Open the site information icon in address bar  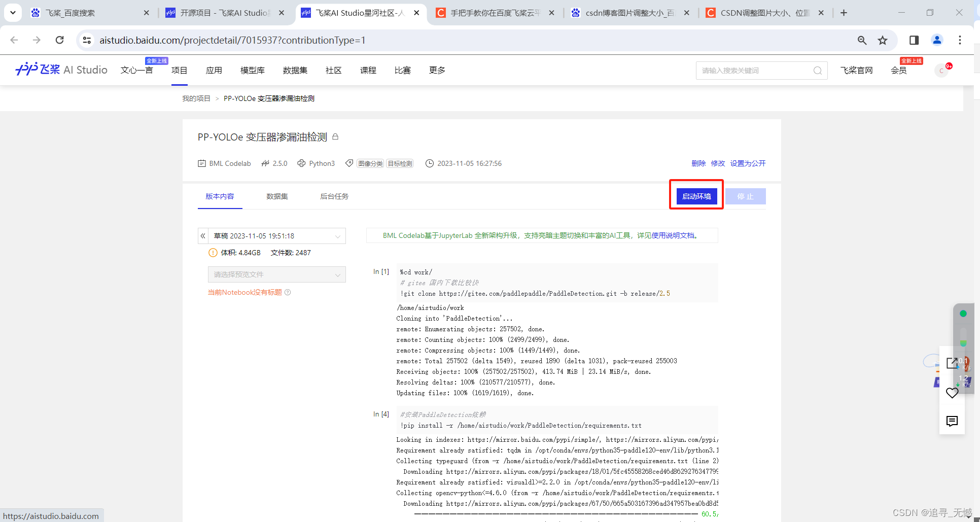(x=87, y=40)
